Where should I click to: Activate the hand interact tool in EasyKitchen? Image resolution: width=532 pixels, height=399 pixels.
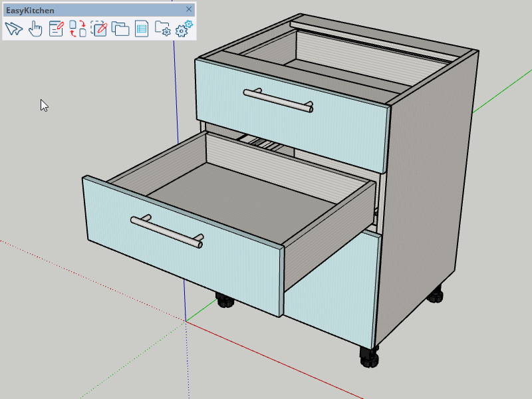35,29
